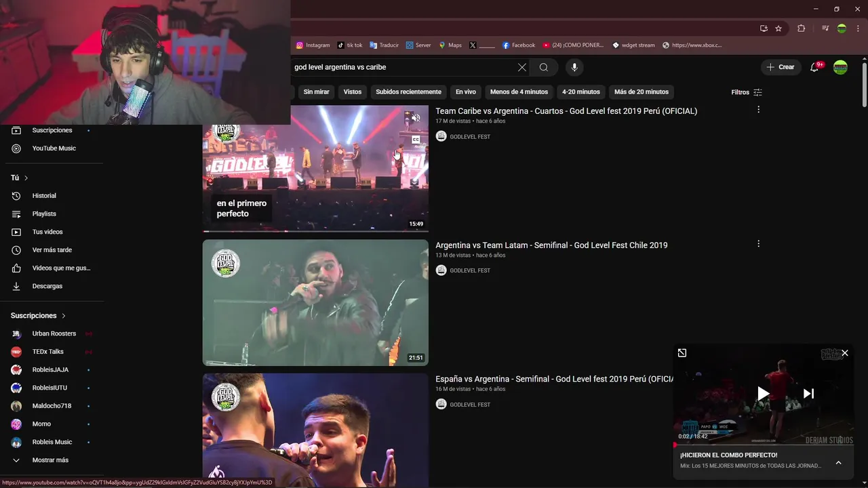This screenshot has width=868, height=488.
Task: Open YouTube notifications bell
Action: click(815, 67)
